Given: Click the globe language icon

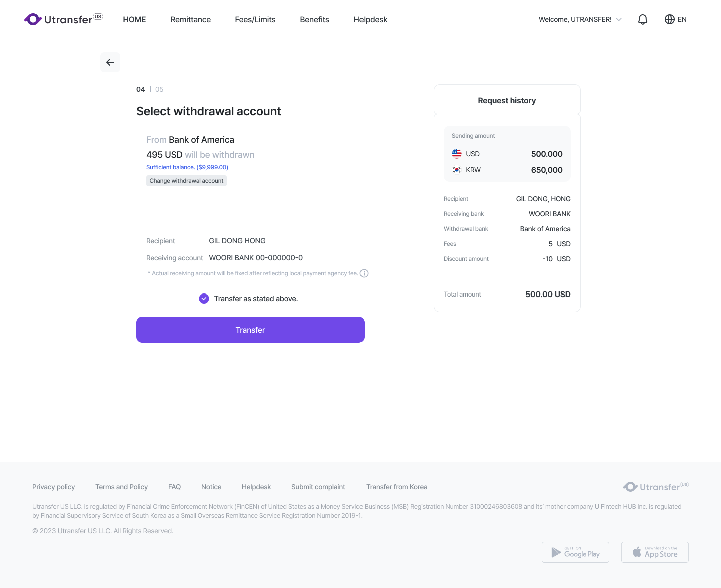Looking at the screenshot, I should pos(670,19).
